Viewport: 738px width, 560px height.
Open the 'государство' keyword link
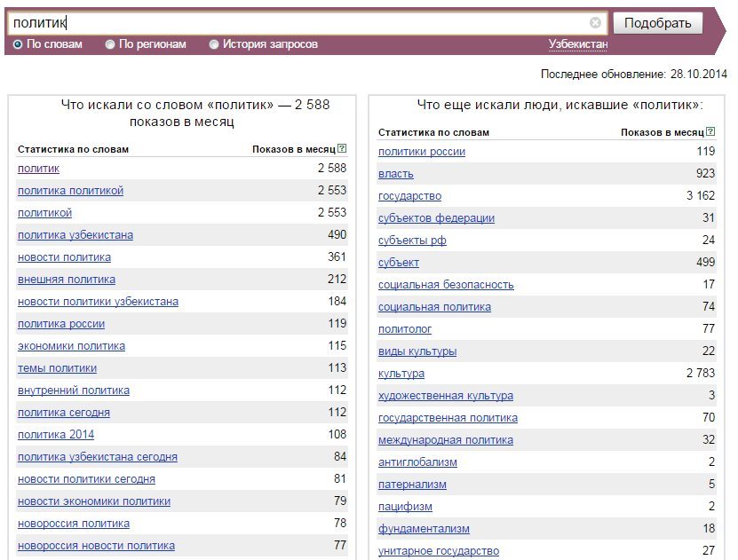[x=410, y=195]
